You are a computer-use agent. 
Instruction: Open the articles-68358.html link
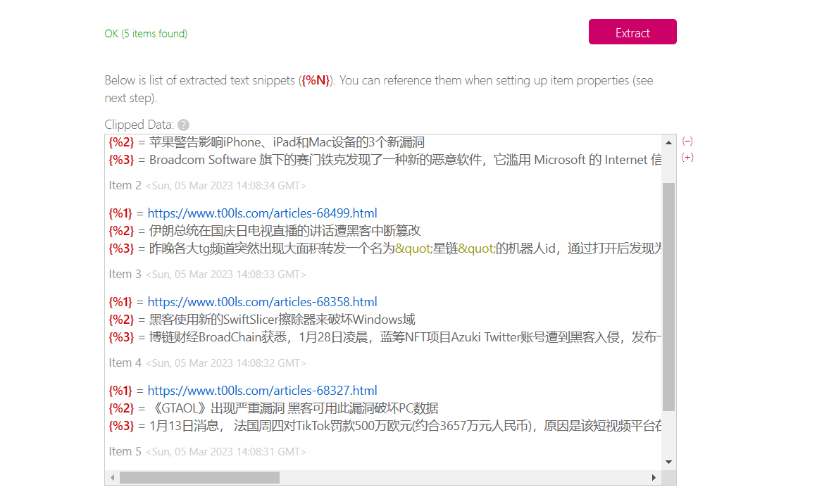point(262,302)
